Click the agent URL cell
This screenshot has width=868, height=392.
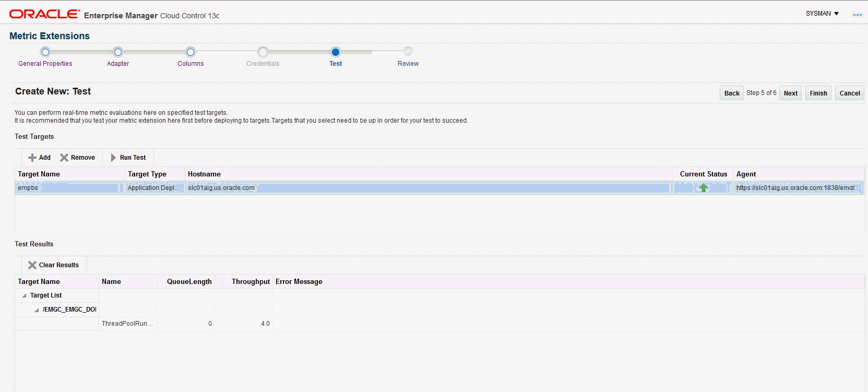point(798,188)
